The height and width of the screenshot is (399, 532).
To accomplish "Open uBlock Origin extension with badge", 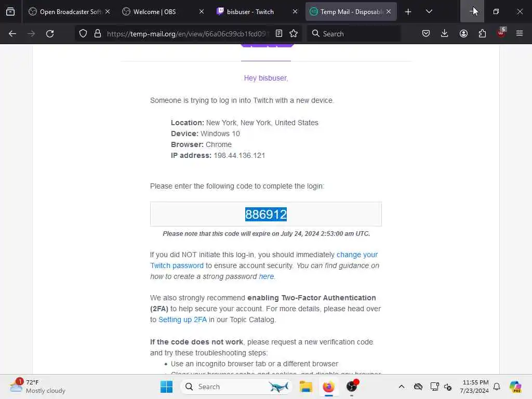I will click(501, 33).
